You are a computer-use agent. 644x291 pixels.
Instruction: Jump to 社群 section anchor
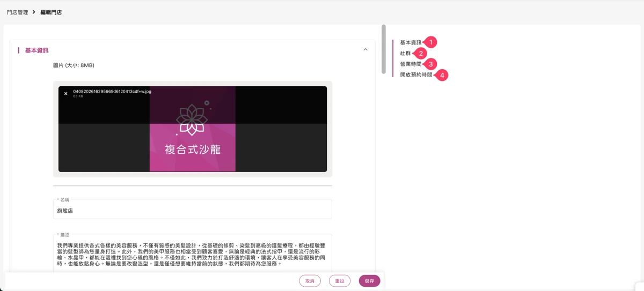[405, 53]
